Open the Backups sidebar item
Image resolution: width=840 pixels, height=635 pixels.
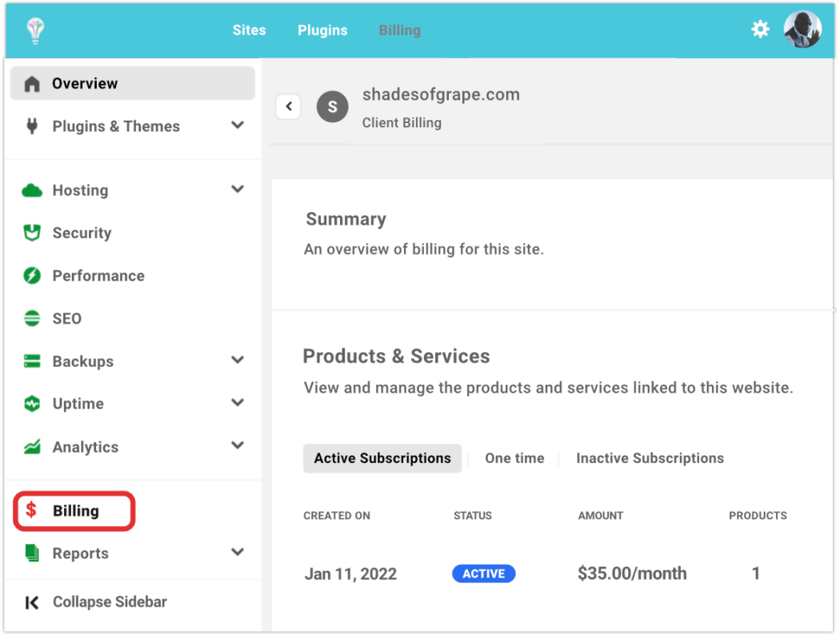point(83,361)
